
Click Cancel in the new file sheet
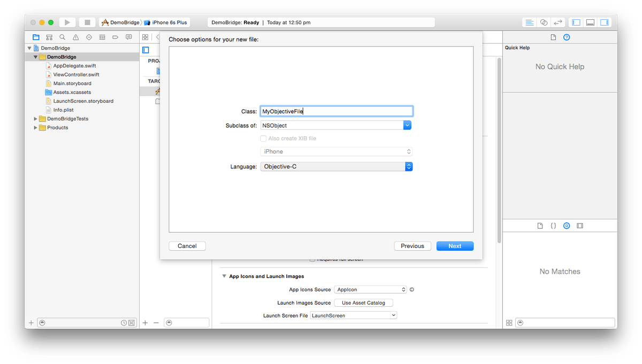click(187, 246)
